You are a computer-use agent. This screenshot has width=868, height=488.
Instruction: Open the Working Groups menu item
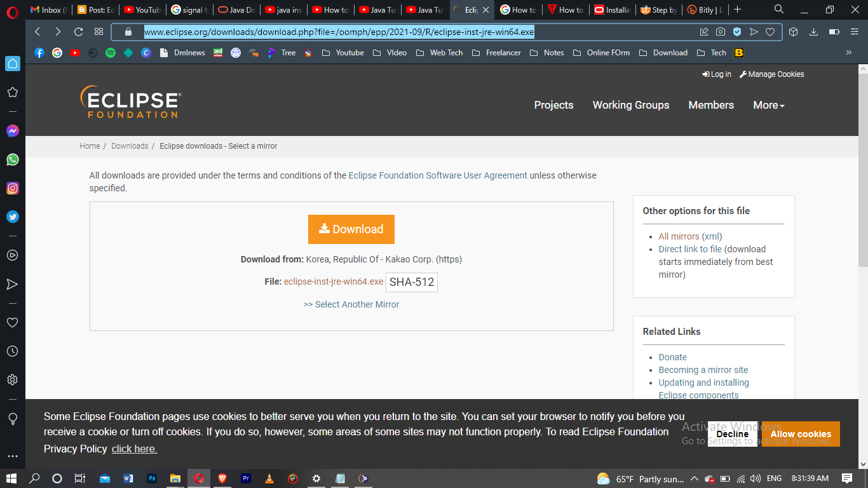click(x=631, y=105)
